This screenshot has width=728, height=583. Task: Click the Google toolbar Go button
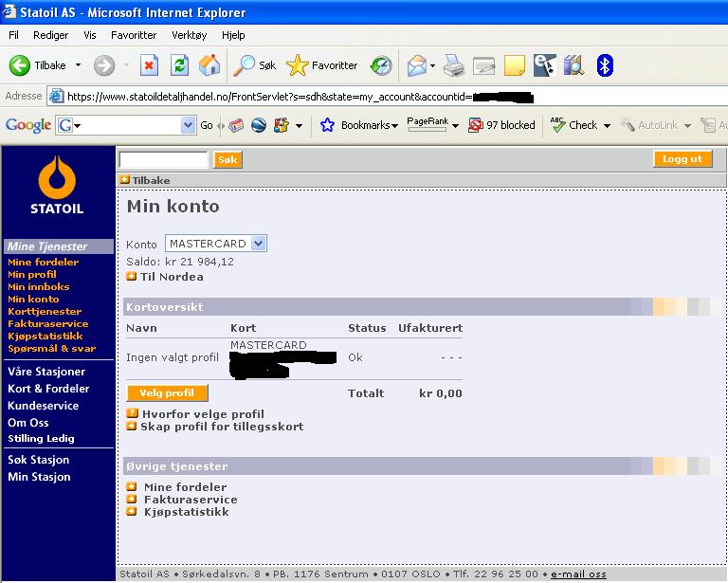206,125
